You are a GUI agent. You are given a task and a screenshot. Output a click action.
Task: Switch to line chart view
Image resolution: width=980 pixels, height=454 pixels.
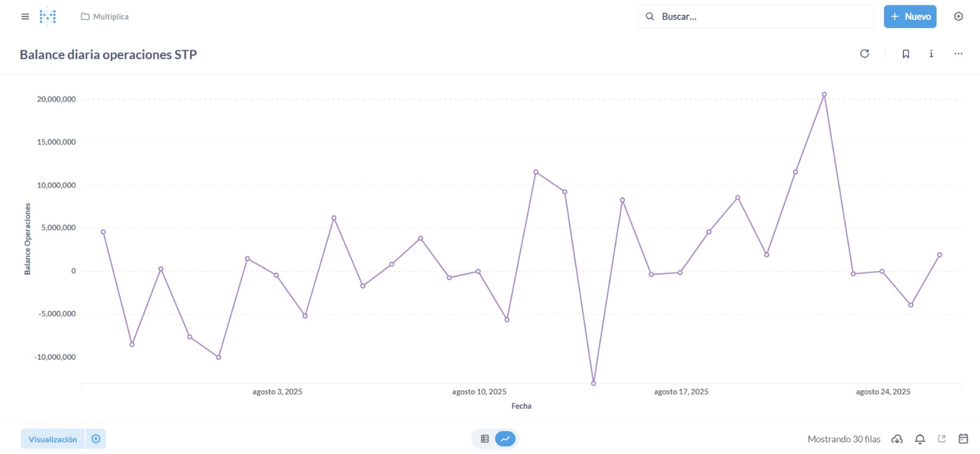(x=505, y=439)
